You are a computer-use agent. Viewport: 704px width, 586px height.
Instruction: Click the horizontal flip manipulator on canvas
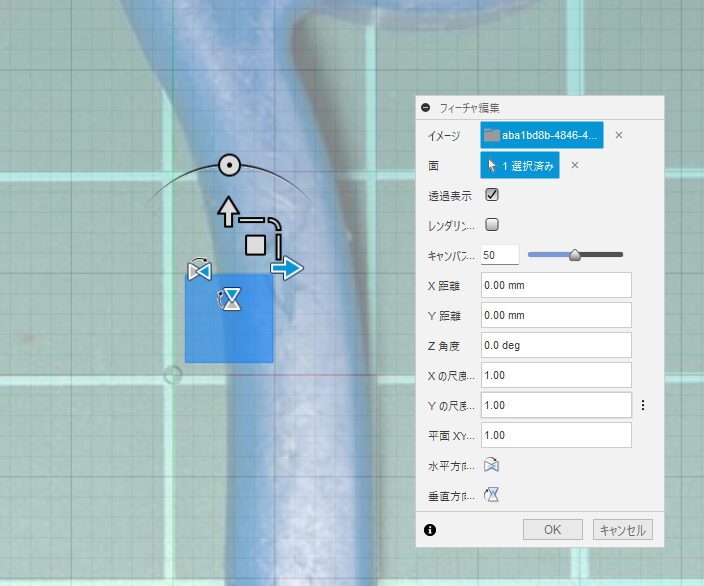click(x=199, y=270)
